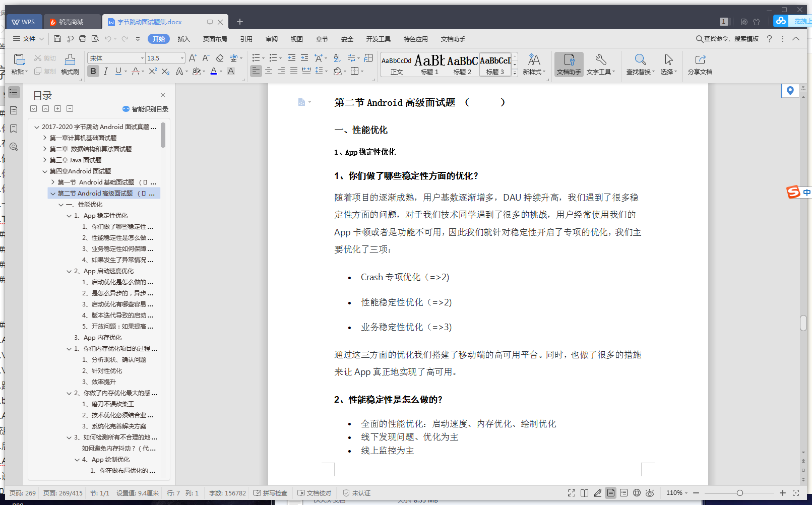
Task: Open the search/find panel in left sidebar
Action: coord(14,147)
